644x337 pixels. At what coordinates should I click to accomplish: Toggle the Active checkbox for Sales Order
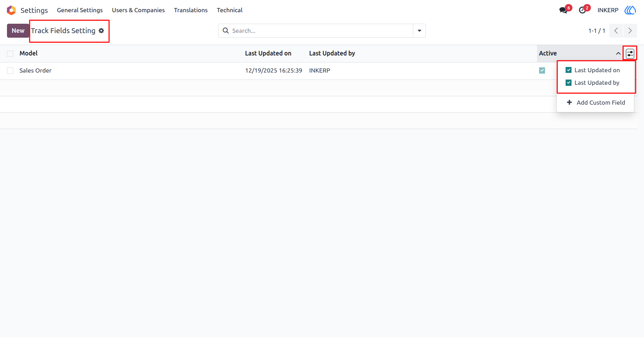click(x=542, y=70)
